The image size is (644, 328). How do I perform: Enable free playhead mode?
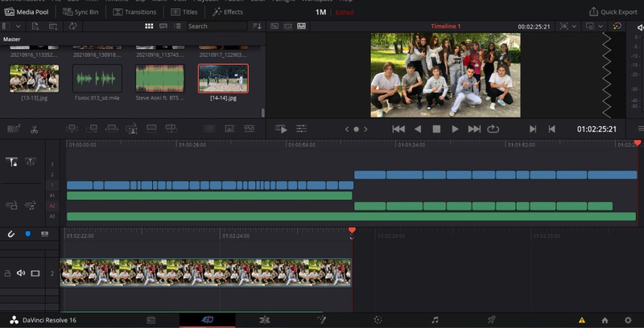coord(31,162)
